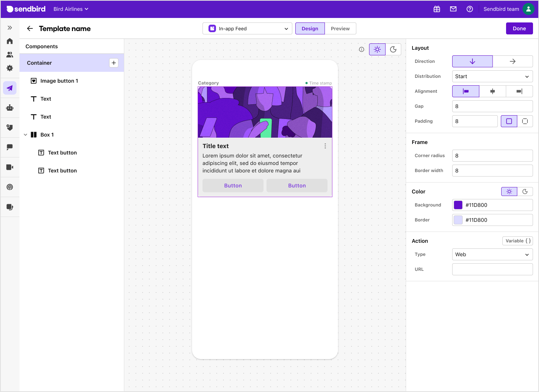Enable dark mode preview with the moon toggle
The height and width of the screenshot is (392, 539).
point(393,49)
